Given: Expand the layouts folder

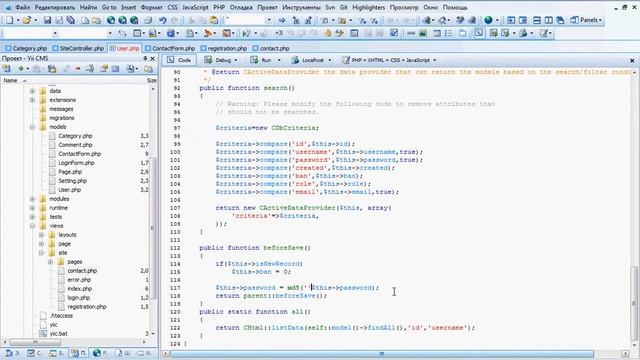Looking at the screenshot, I should (x=41, y=235).
